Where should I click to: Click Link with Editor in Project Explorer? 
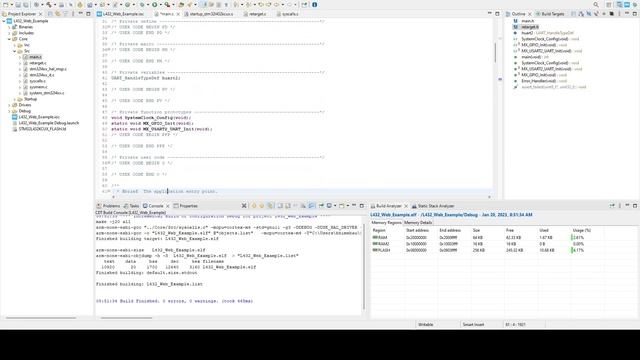(58, 14)
